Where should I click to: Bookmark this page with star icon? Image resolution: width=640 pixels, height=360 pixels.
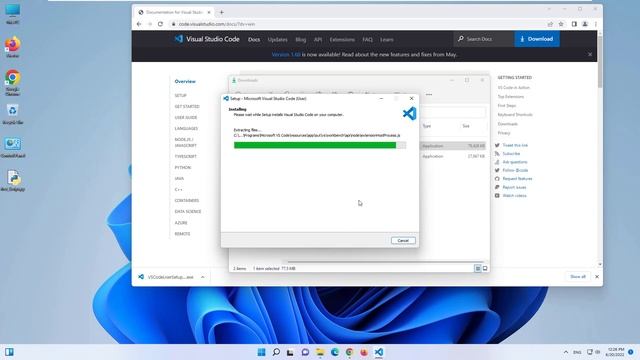coord(561,24)
